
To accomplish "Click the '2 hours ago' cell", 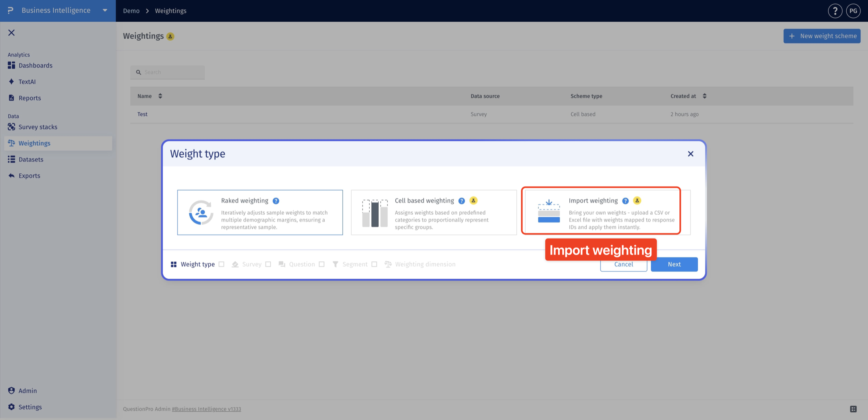I will tap(685, 114).
